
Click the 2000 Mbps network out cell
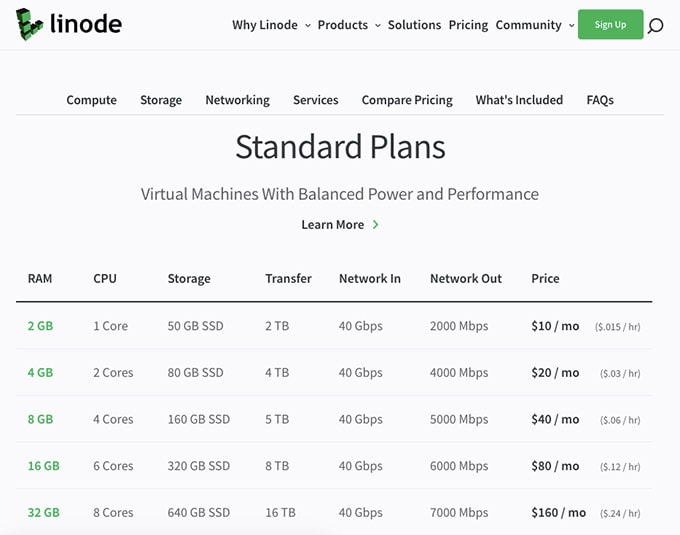459,326
